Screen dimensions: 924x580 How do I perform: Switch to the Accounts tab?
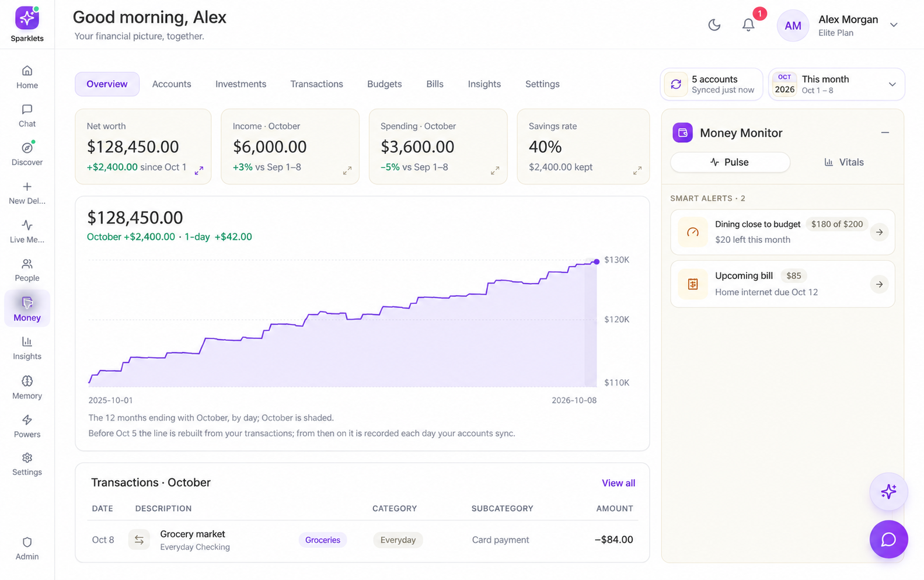pos(172,84)
